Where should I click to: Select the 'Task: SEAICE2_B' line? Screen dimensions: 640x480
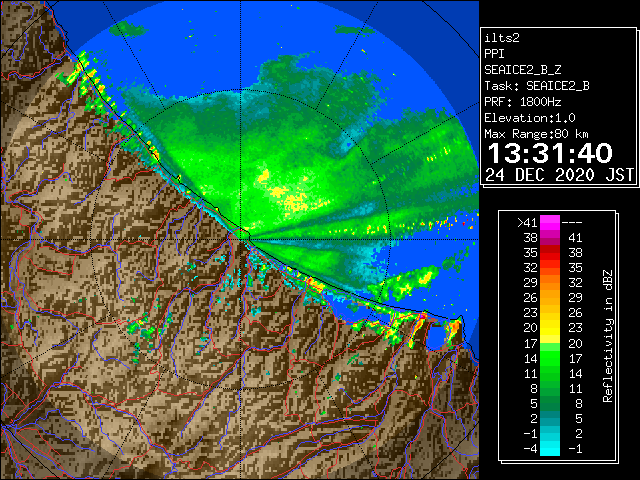[x=537, y=86]
